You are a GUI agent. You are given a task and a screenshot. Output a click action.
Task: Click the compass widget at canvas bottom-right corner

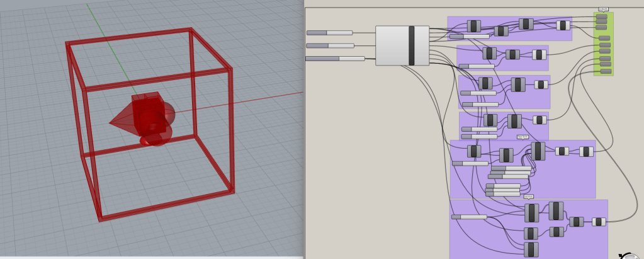coord(631,256)
